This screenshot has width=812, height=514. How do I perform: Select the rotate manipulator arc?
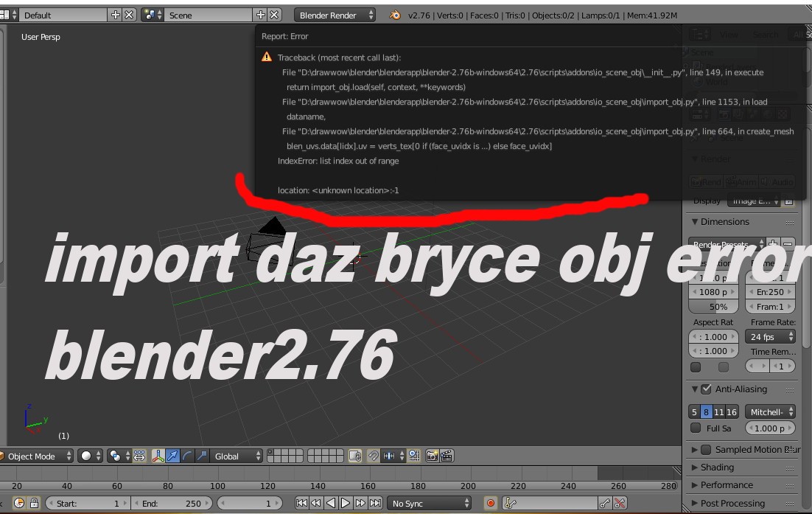[187, 456]
